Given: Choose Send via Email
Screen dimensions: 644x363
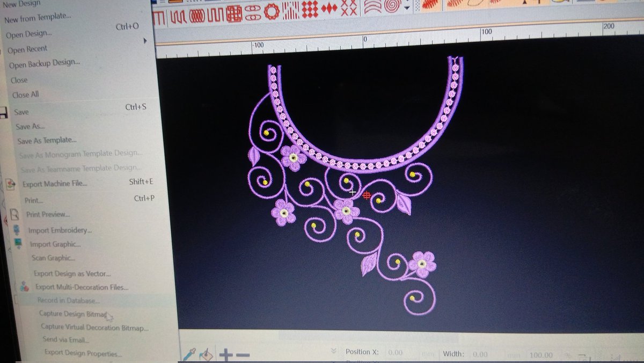Looking at the screenshot, I should 66,340.
